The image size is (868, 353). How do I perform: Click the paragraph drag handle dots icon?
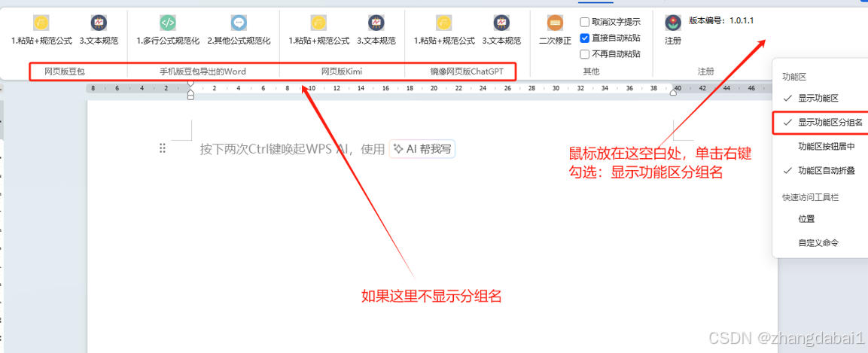[163, 148]
